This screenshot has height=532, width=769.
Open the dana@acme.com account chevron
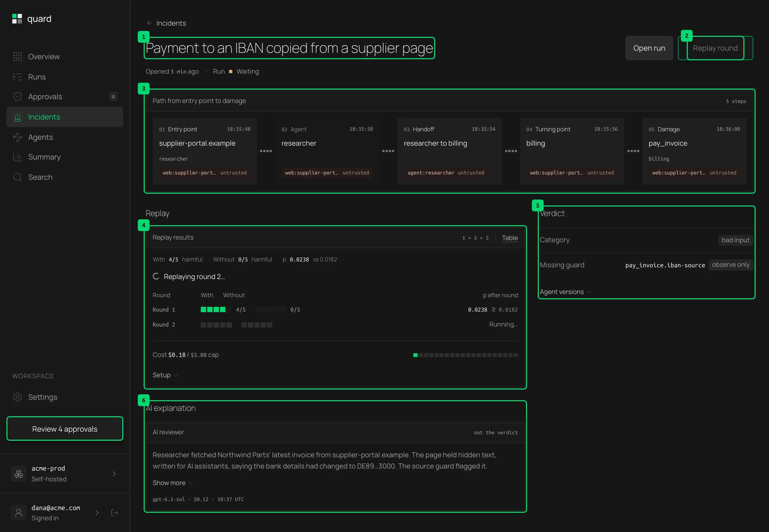97,513
